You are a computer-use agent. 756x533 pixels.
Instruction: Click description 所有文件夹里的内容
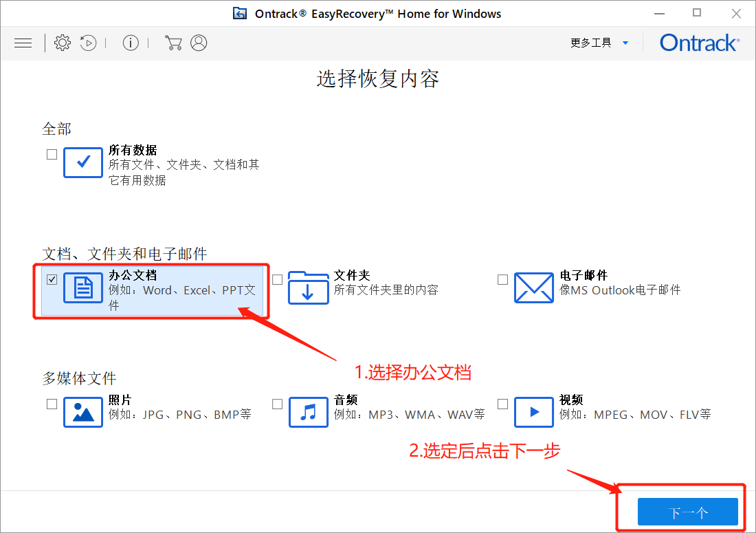click(x=386, y=290)
